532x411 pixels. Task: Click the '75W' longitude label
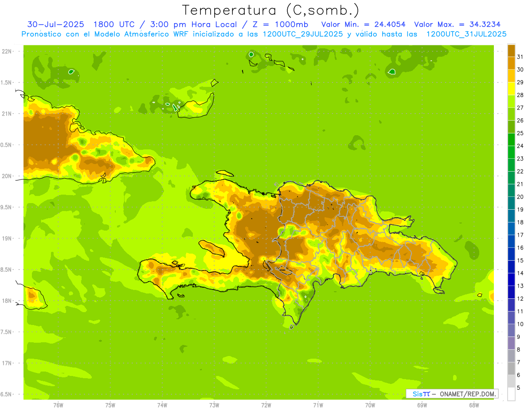(110, 405)
